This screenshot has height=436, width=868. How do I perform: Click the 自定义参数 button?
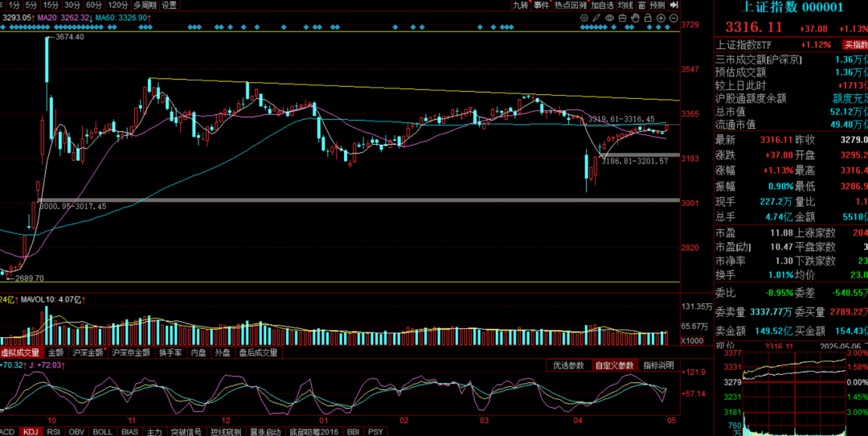[614, 365]
